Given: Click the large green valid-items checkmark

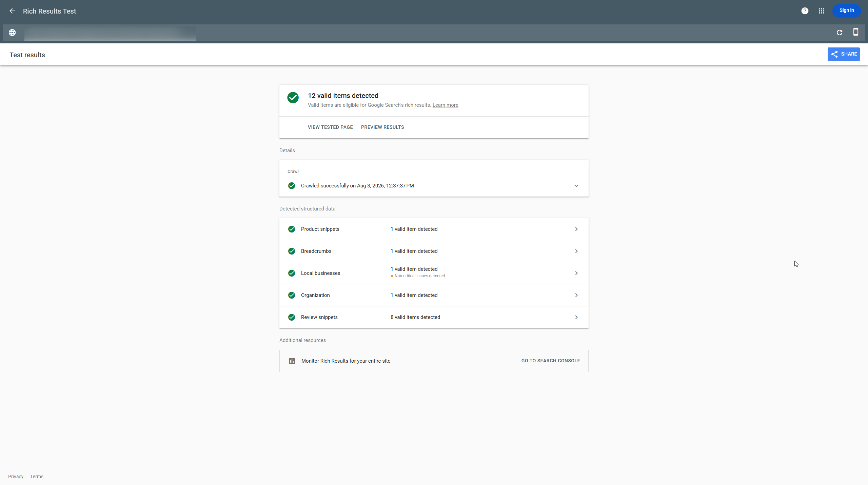Looking at the screenshot, I should 293,98.
